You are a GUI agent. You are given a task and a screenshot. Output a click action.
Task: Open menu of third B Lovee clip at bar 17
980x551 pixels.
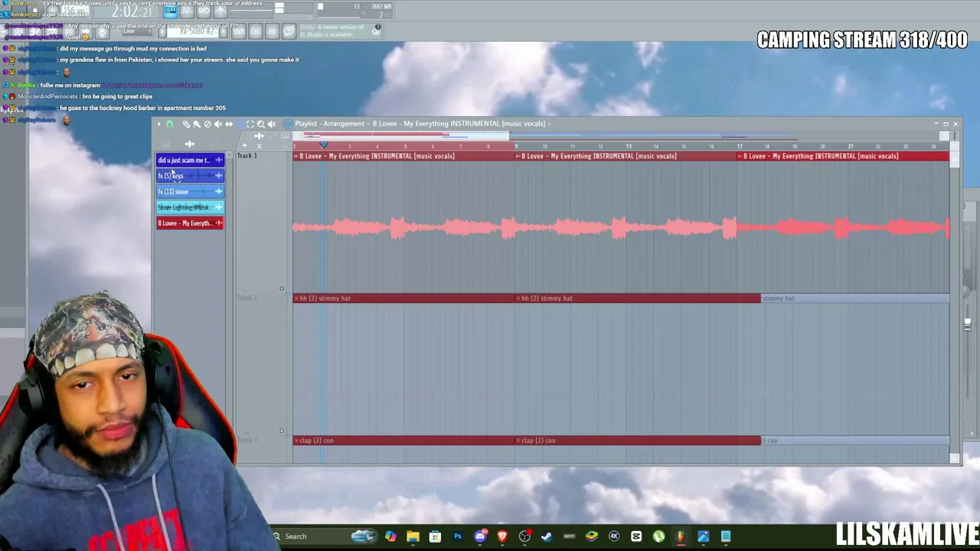pyautogui.click(x=740, y=156)
